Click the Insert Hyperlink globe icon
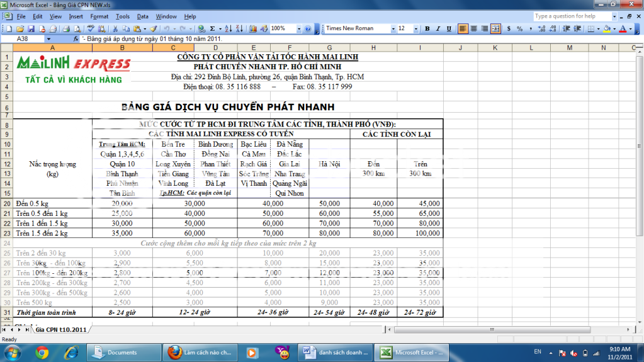 201,29
